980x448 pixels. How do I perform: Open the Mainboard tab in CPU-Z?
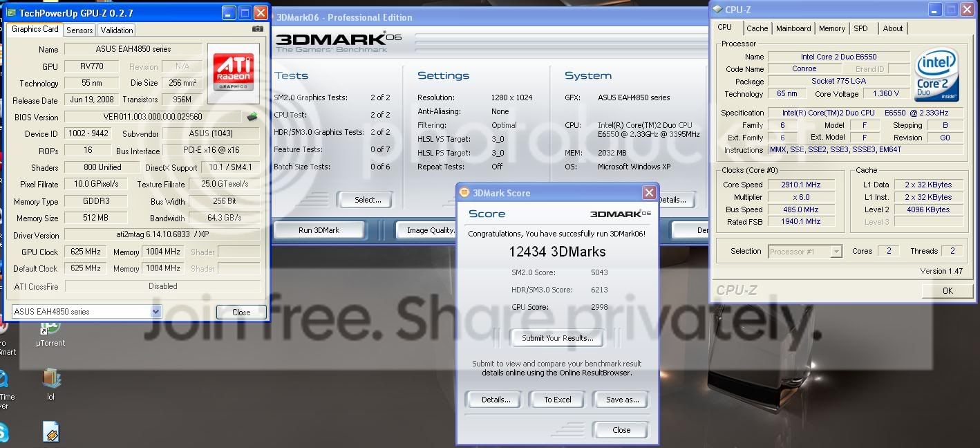(793, 28)
